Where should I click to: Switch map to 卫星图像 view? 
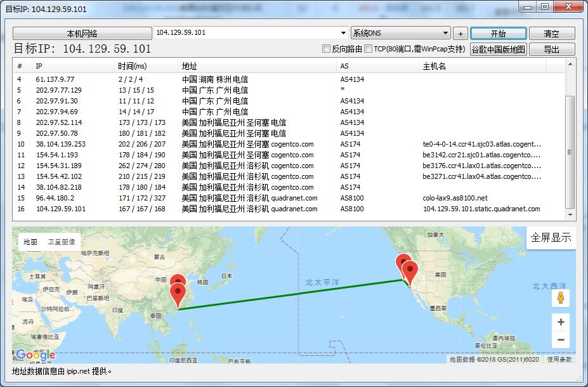(x=62, y=242)
